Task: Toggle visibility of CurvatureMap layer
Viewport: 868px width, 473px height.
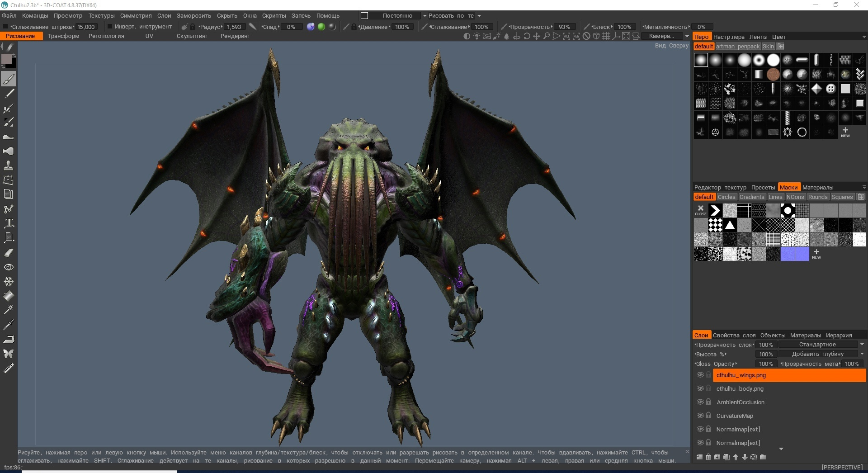Action: pos(700,416)
